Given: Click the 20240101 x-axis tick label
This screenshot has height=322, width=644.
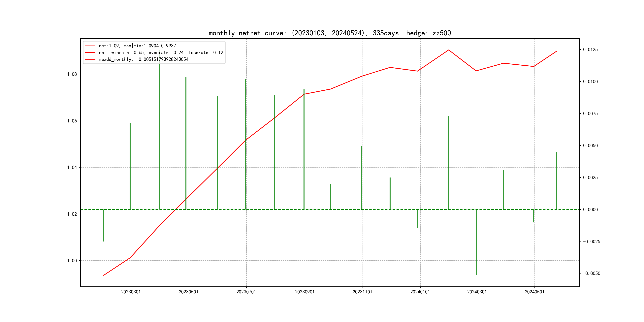Looking at the screenshot, I should [420, 292].
